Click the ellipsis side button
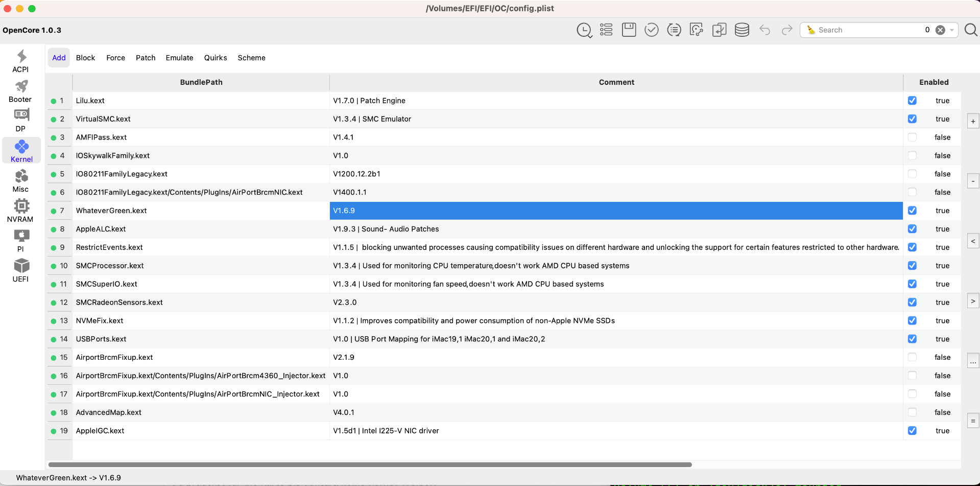 (973, 361)
